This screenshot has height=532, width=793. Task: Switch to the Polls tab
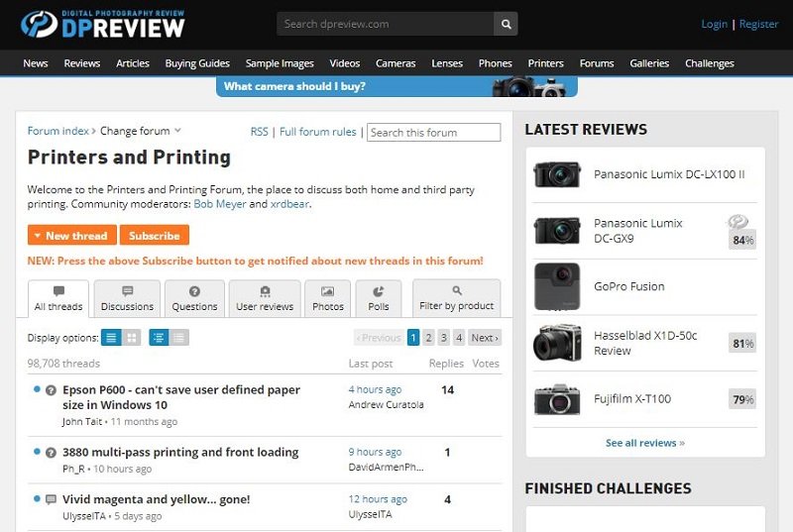point(379,298)
